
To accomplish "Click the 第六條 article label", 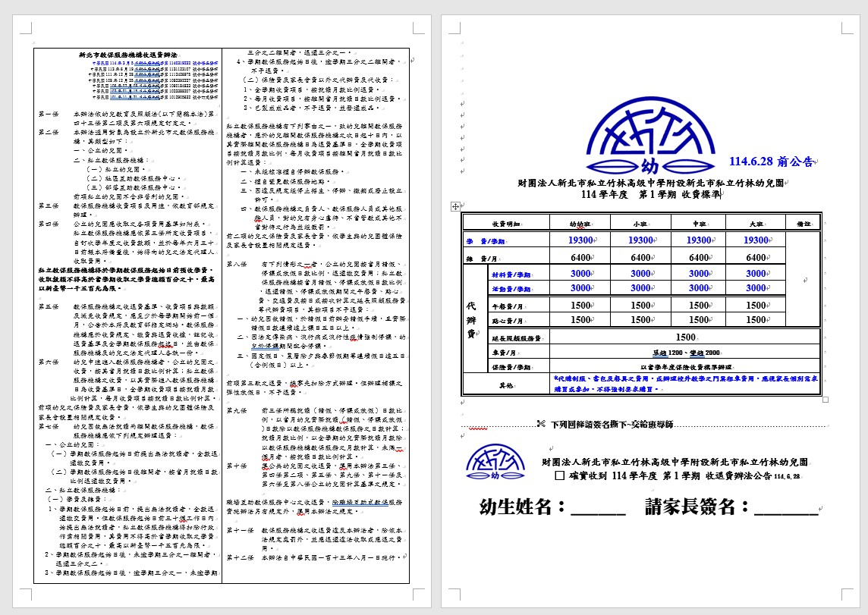I will pos(48,362).
